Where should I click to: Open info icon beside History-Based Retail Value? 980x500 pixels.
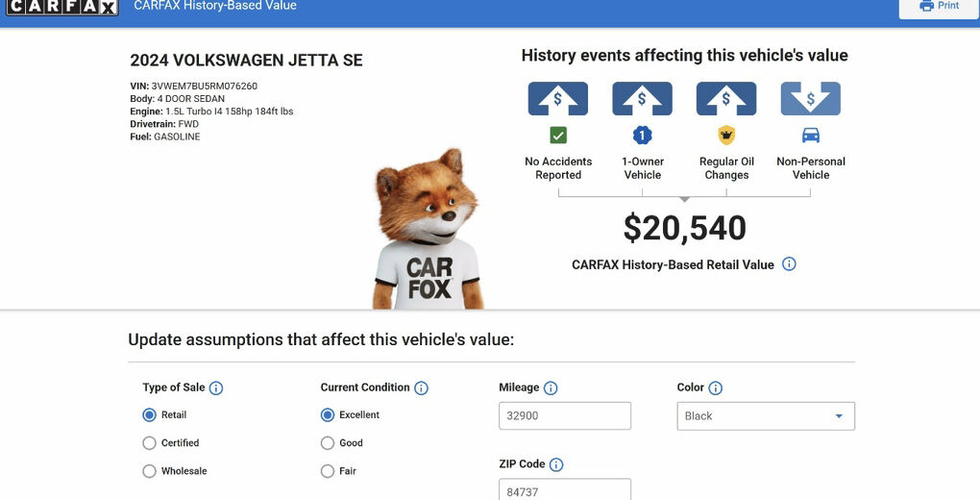789,264
